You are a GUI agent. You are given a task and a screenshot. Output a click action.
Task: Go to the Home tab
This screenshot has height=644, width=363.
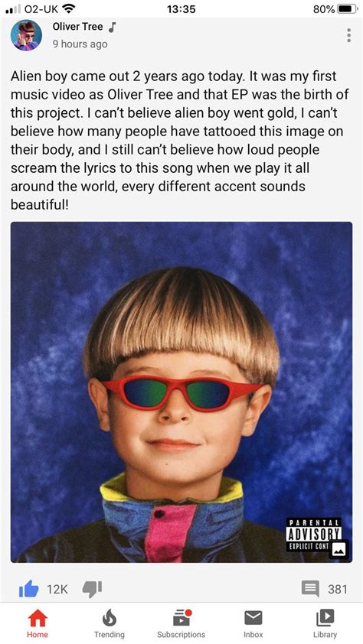tap(38, 623)
